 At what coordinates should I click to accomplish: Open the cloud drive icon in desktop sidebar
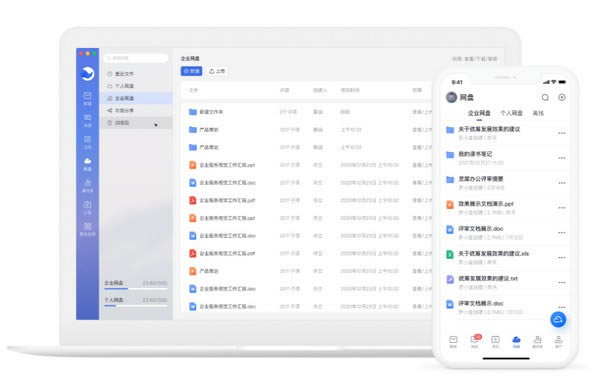click(87, 161)
